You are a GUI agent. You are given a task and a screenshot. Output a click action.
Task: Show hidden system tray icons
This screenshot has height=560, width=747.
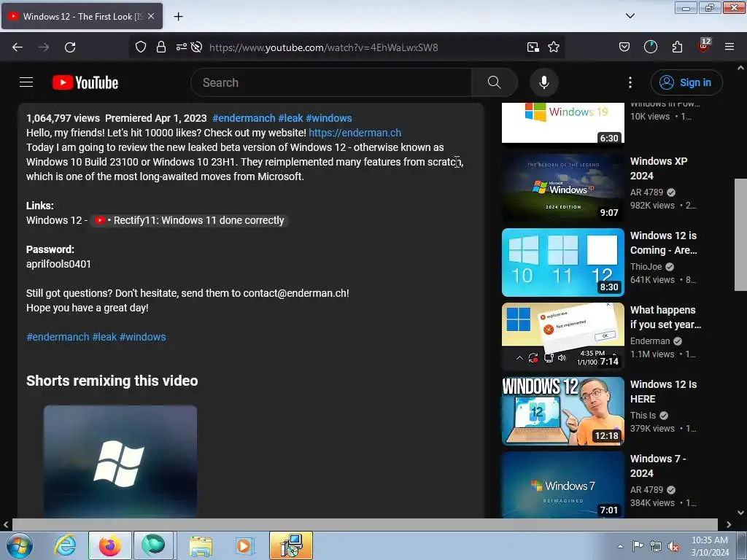[x=620, y=546]
